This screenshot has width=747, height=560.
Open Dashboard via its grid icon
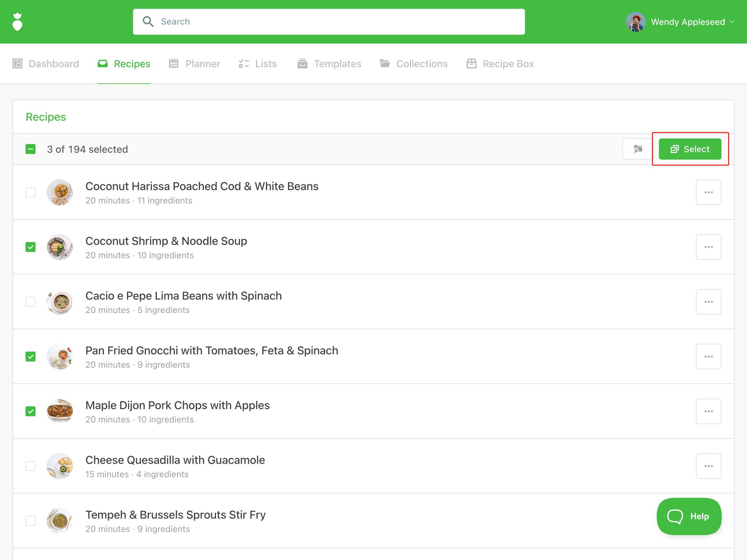(x=17, y=63)
